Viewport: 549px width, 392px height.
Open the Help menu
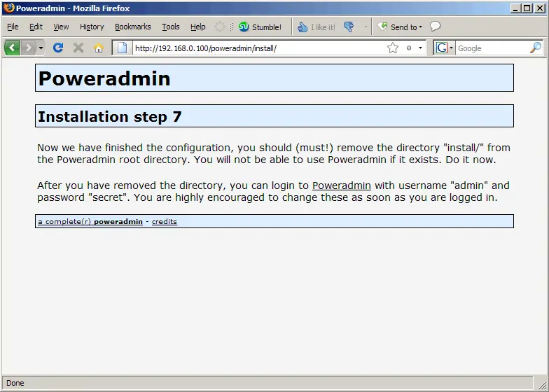[x=197, y=27]
